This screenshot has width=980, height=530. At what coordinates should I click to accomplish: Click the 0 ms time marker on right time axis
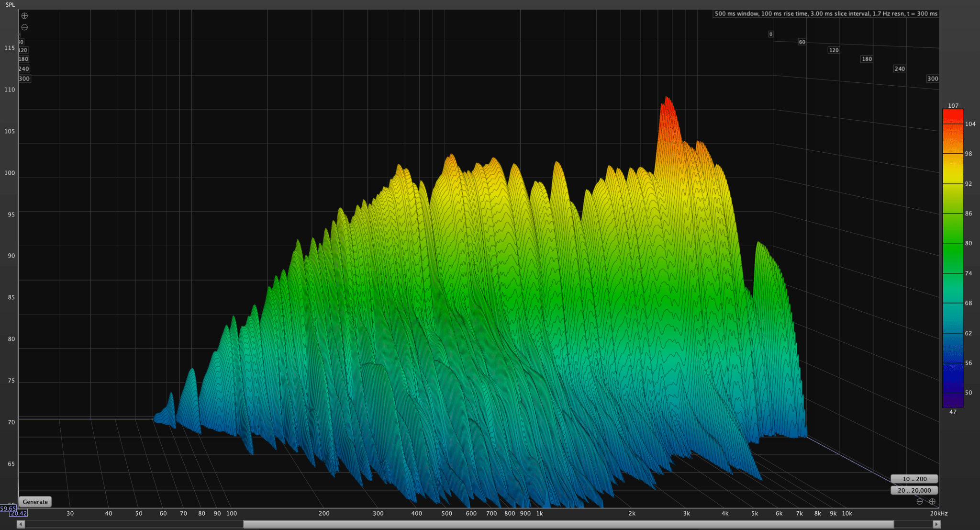pyautogui.click(x=770, y=34)
